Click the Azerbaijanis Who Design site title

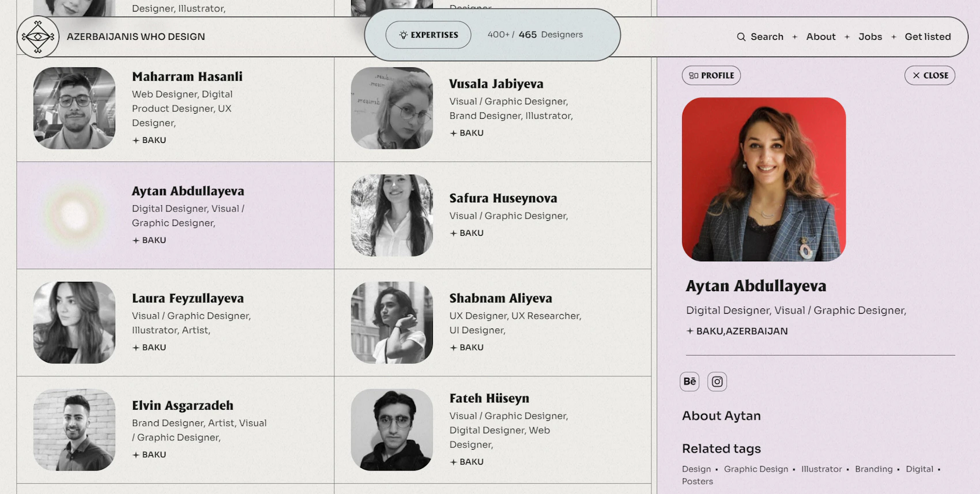(136, 37)
